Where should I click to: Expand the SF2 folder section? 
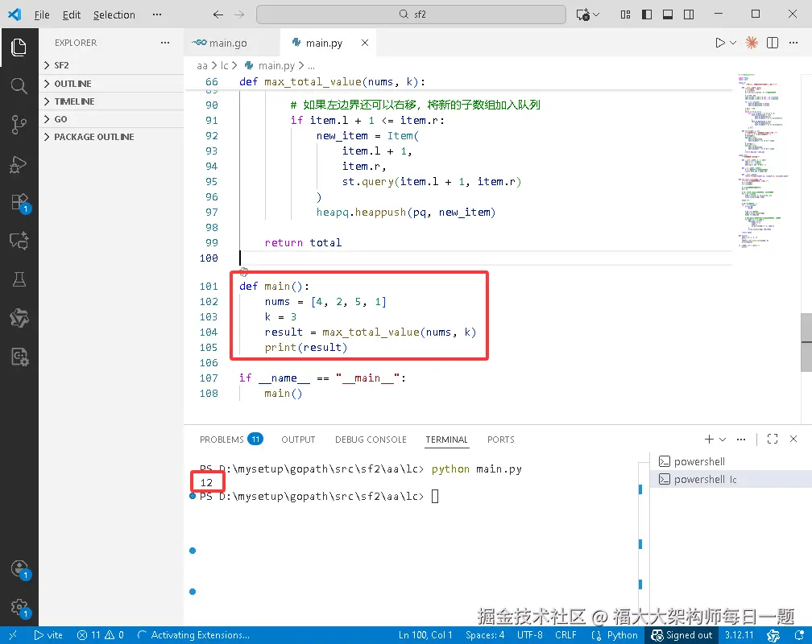click(111, 65)
